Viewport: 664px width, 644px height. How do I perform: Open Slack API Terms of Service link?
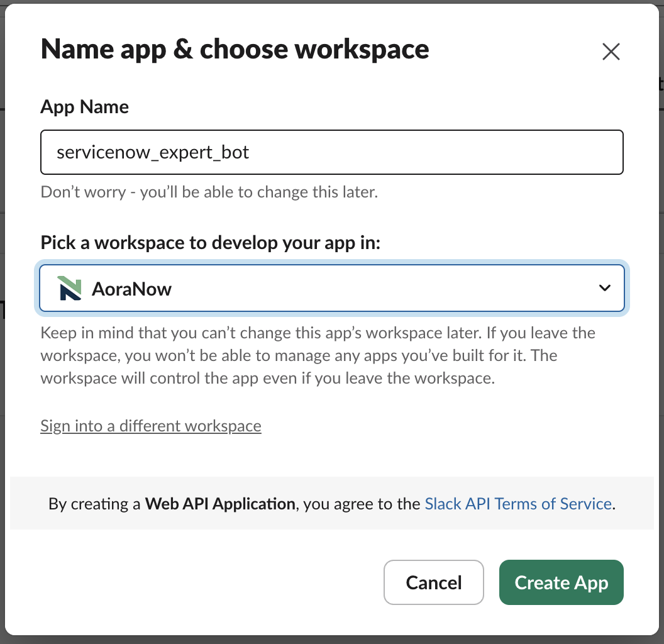(518, 504)
